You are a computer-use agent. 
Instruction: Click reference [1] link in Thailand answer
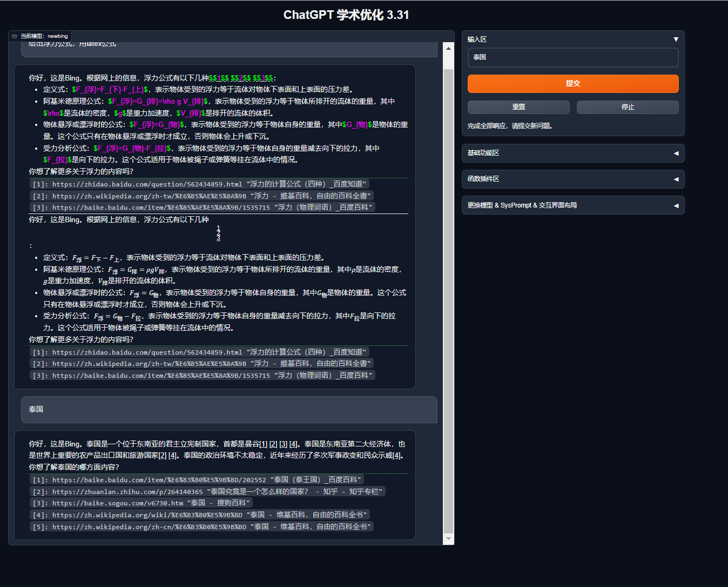tap(263, 444)
